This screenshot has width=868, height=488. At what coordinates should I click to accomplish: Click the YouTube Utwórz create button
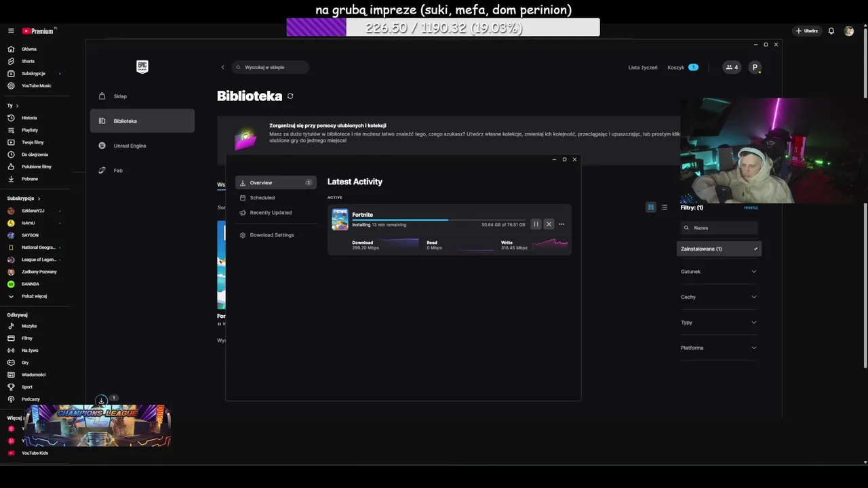click(807, 31)
